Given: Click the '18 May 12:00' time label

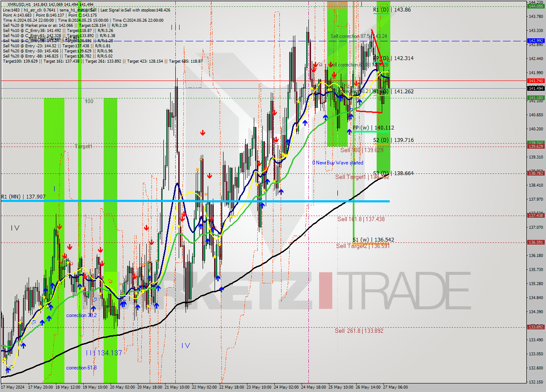Looking at the screenshot, I should [x=67, y=387].
